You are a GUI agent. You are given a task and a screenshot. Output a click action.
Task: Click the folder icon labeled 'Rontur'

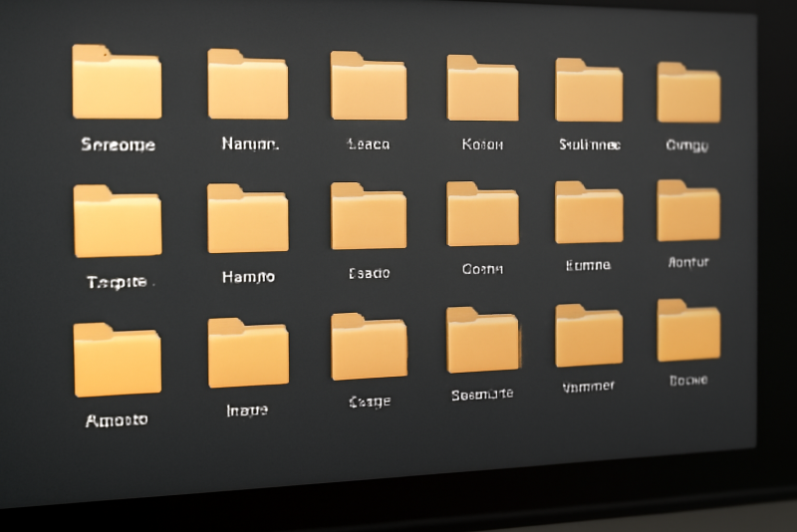click(688, 210)
